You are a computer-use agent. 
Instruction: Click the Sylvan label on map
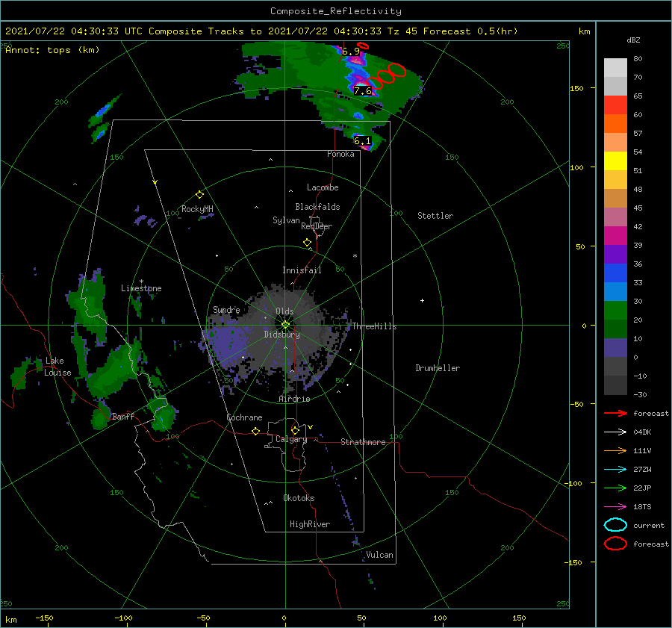point(286,220)
